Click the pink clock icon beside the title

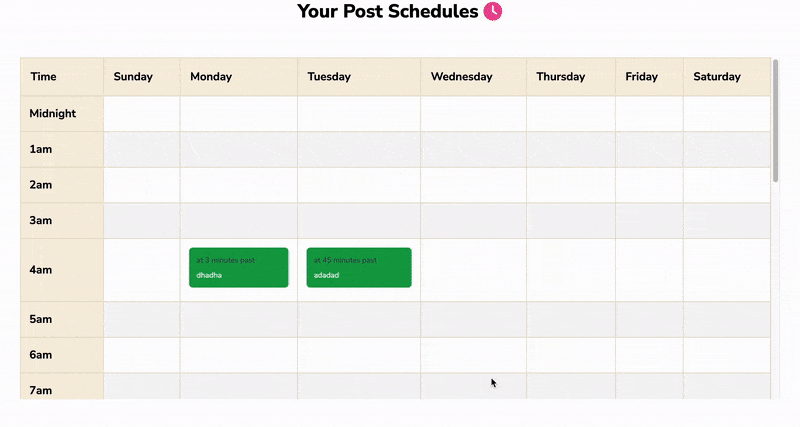click(x=492, y=11)
